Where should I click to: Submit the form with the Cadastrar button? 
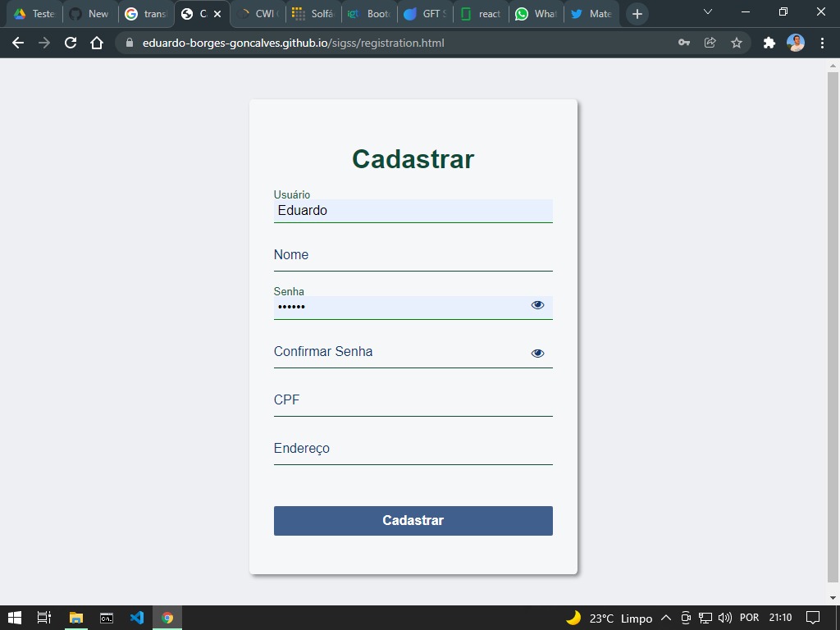(x=413, y=520)
